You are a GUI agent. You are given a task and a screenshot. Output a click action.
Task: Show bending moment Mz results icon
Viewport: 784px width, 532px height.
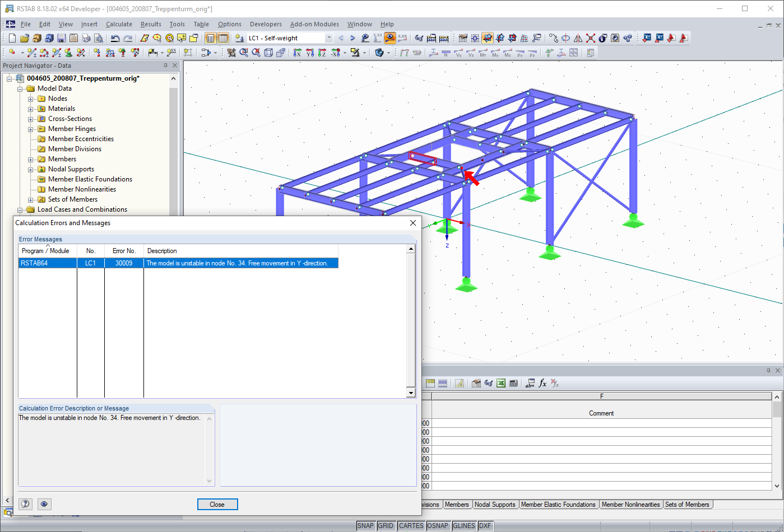coord(508,53)
